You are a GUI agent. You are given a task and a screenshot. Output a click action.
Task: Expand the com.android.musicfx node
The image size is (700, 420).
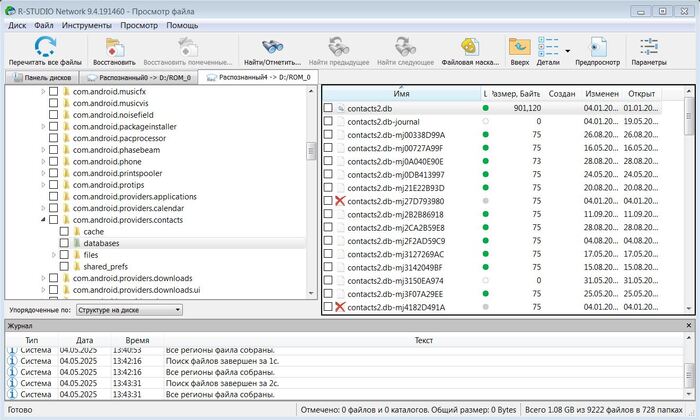(x=43, y=91)
